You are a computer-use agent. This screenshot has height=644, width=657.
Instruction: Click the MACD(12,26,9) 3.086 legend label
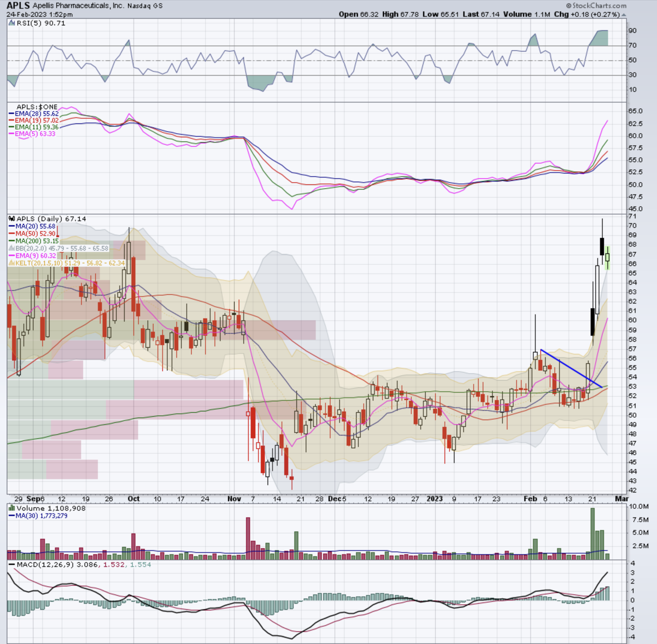(83, 565)
